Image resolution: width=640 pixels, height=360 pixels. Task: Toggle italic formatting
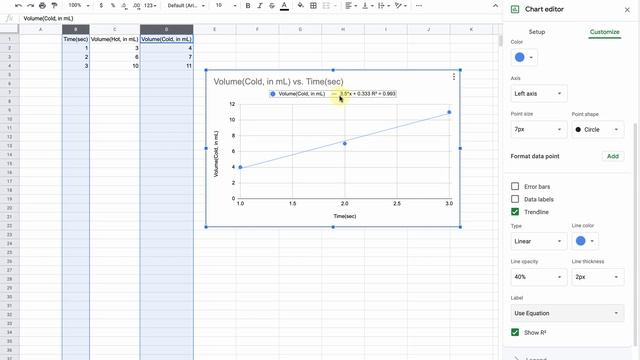260,6
